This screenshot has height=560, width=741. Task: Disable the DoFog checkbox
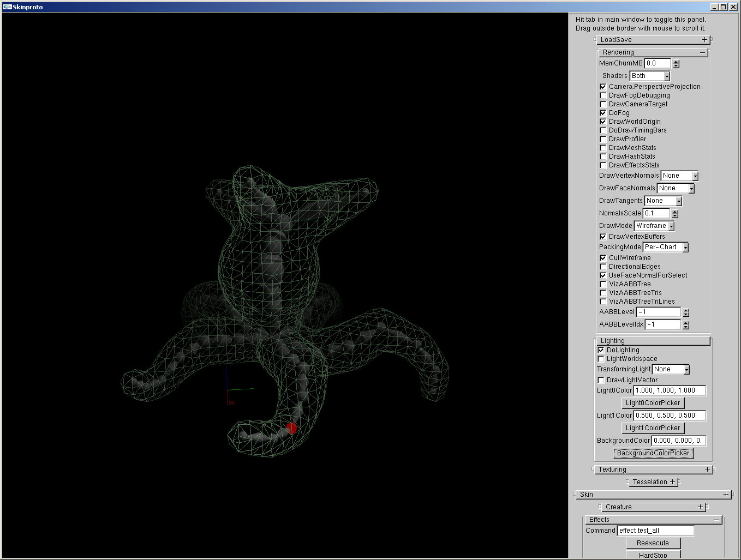(x=603, y=113)
